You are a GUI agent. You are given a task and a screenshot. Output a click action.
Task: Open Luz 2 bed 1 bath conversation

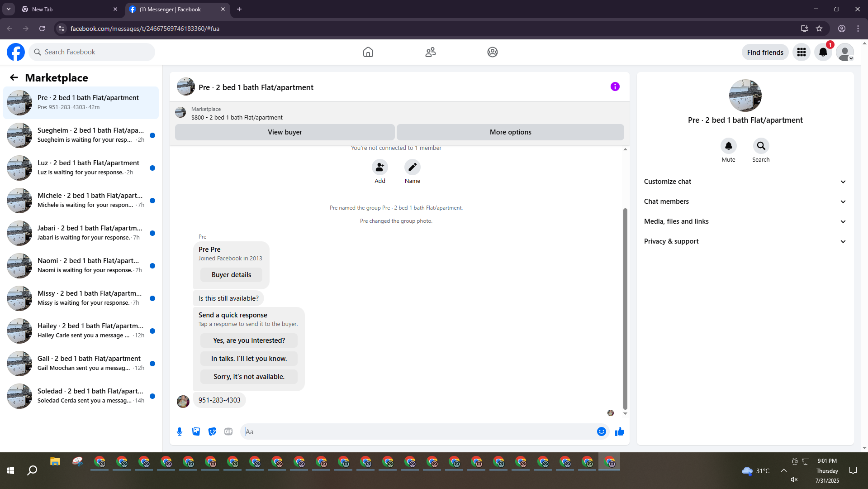tap(81, 168)
